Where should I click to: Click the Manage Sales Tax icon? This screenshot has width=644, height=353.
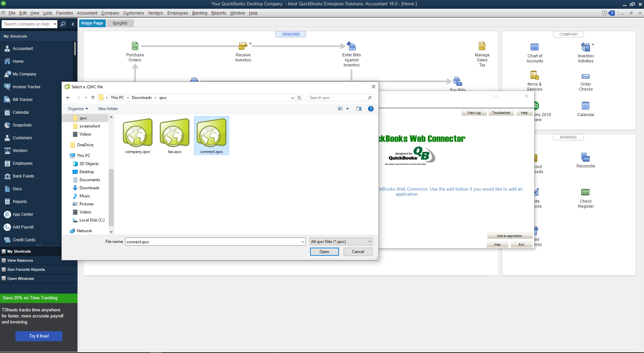[482, 46]
